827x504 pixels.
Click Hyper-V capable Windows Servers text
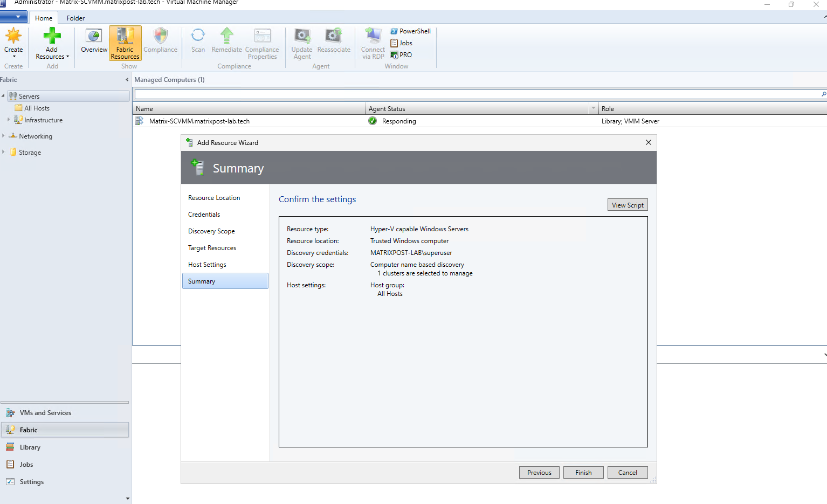coord(419,229)
